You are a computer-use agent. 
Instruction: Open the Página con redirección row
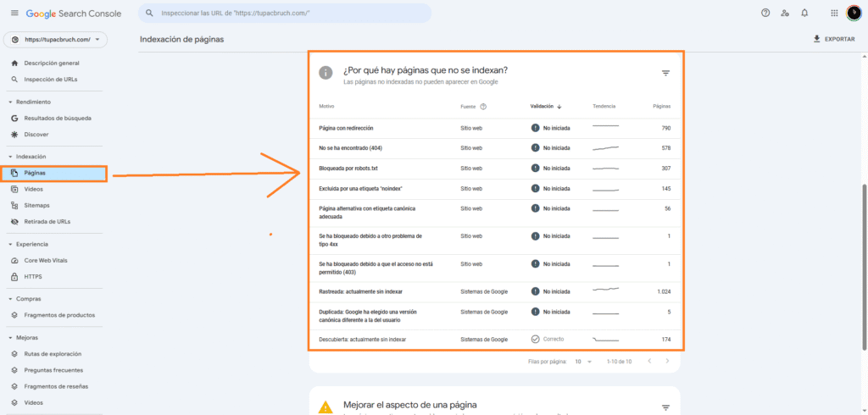(x=495, y=128)
